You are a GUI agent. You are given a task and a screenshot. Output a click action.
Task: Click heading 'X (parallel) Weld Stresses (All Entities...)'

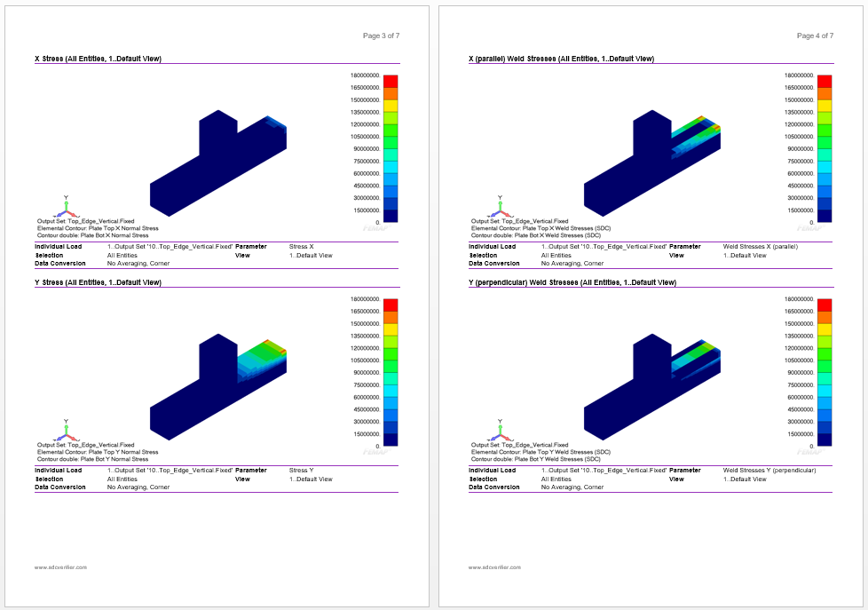pyautogui.click(x=561, y=59)
